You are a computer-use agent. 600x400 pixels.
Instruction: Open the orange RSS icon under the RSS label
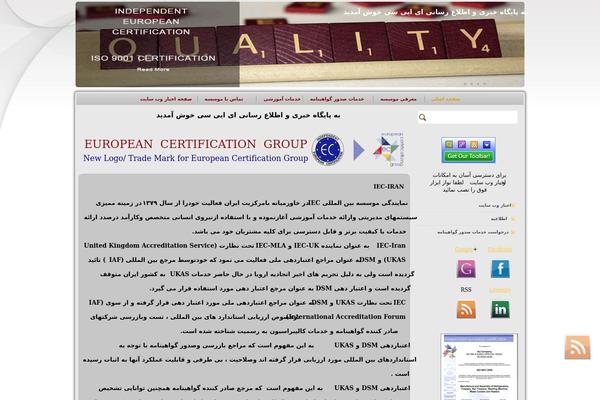tap(466, 309)
